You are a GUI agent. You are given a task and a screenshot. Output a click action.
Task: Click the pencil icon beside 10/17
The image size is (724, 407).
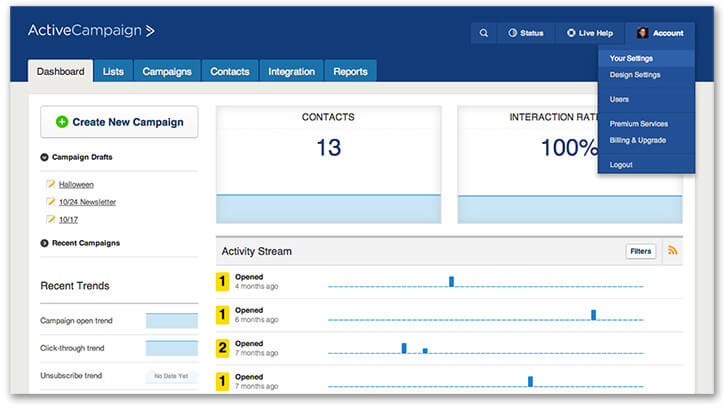51,219
